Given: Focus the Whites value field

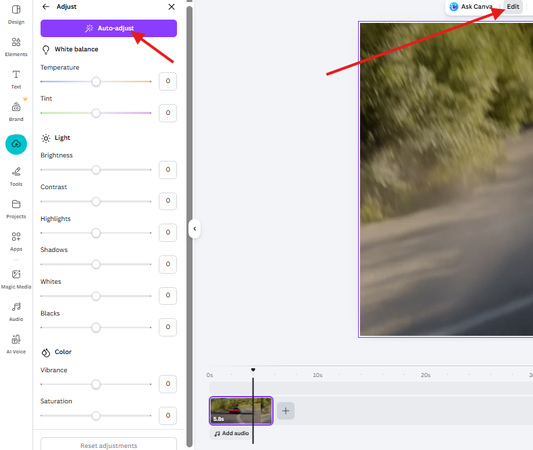Looking at the screenshot, I should click(x=168, y=295).
